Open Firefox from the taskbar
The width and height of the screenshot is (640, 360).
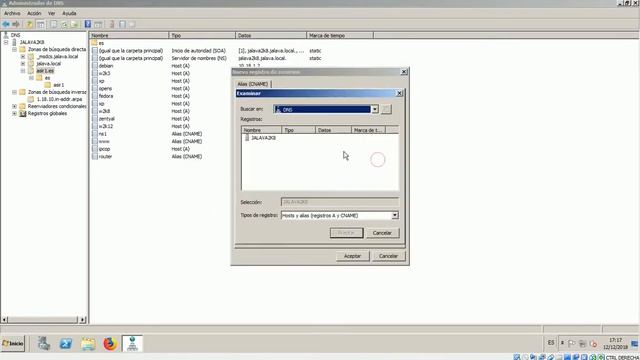click(x=110, y=344)
